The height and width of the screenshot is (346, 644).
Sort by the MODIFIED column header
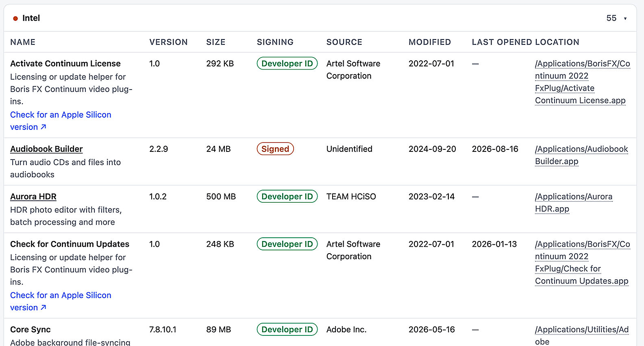430,42
